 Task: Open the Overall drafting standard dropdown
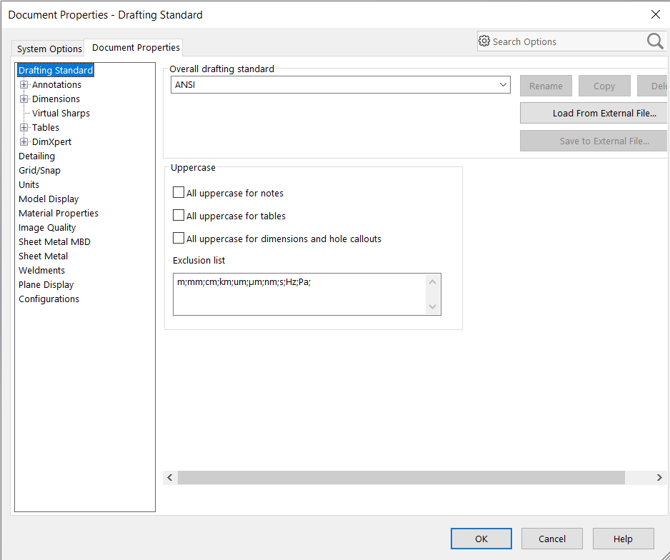tap(504, 85)
